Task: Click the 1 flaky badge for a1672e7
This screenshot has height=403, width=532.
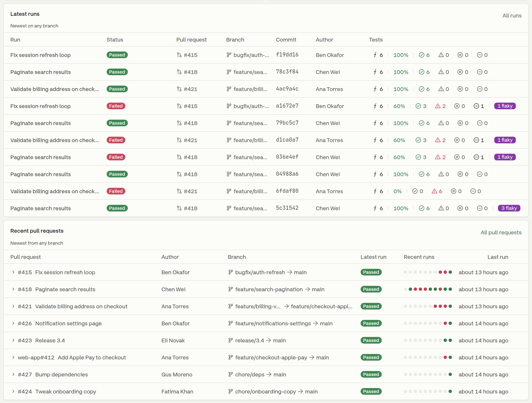Action: point(505,106)
